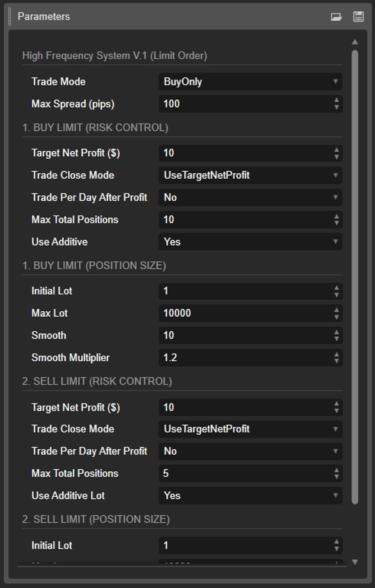The image size is (375, 588).
Task: Increase Buy Limit Max Total Positions
Action: tap(337, 216)
